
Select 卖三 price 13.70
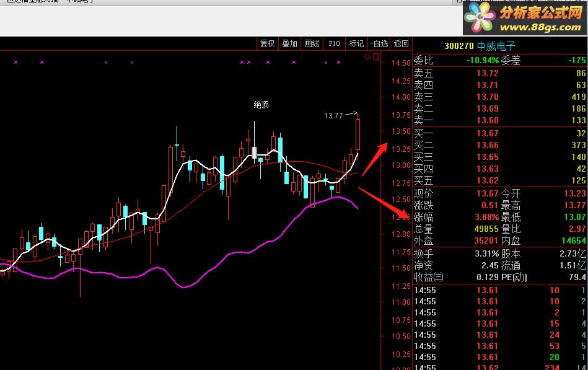(488, 97)
